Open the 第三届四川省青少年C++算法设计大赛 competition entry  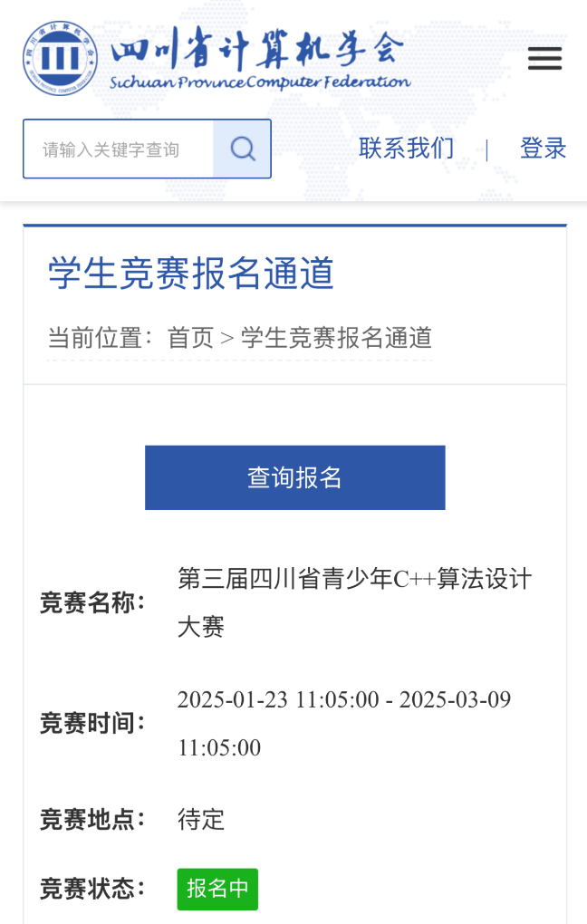click(354, 602)
